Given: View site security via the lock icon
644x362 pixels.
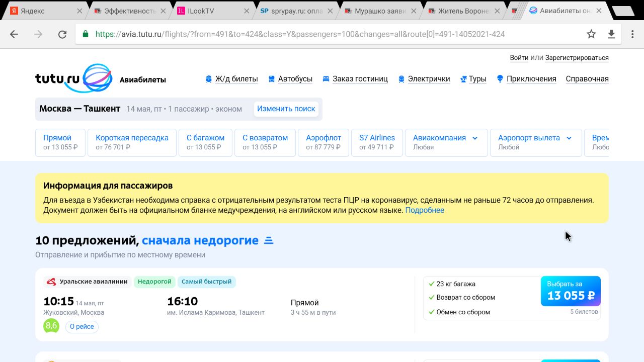Looking at the screenshot, I should pyautogui.click(x=86, y=34).
